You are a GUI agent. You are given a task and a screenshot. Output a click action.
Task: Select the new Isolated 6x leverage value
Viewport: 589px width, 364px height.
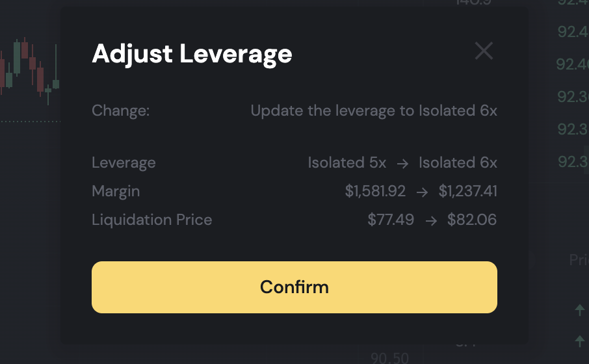click(458, 162)
